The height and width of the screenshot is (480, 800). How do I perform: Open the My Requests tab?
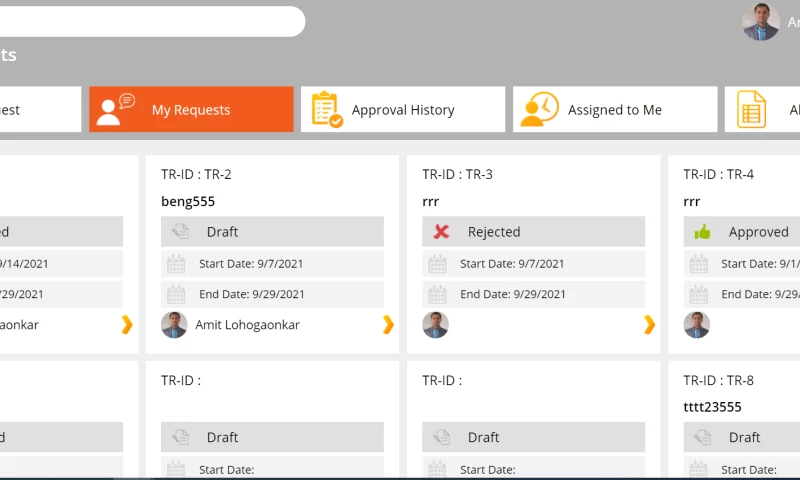click(x=191, y=109)
